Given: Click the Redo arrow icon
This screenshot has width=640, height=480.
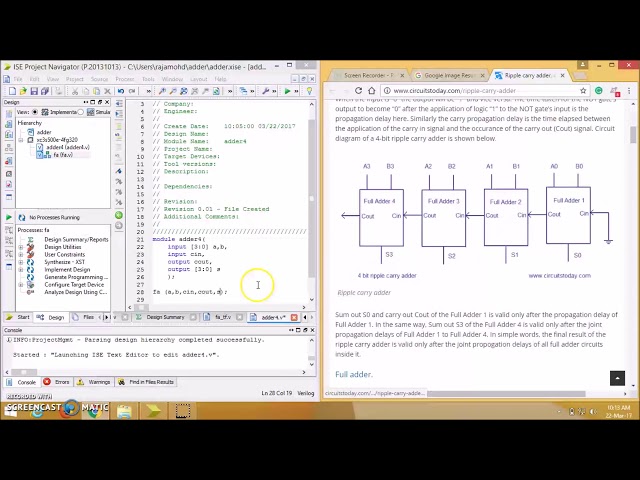Looking at the screenshot, I should (132, 91).
